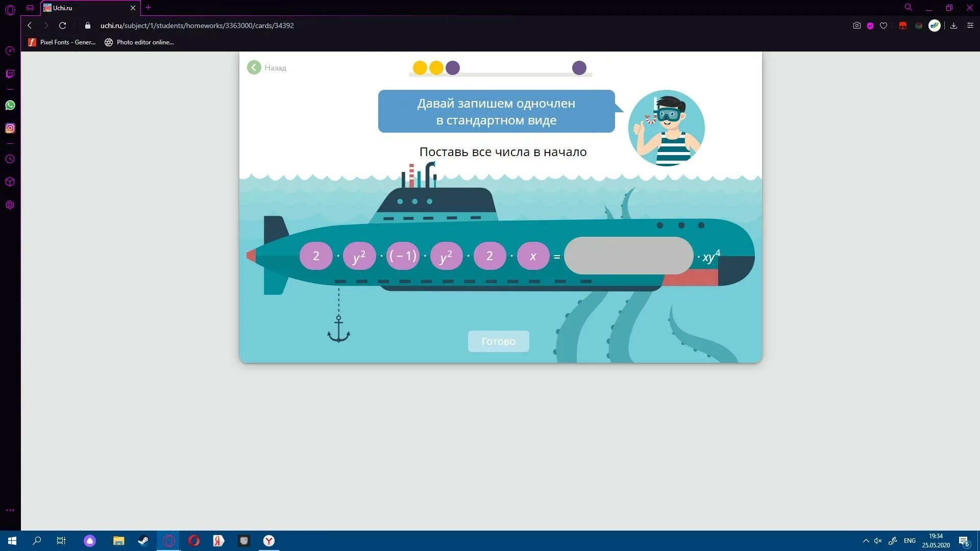Click the gray answer input field
Image resolution: width=980 pixels, height=551 pixels.
tap(628, 256)
